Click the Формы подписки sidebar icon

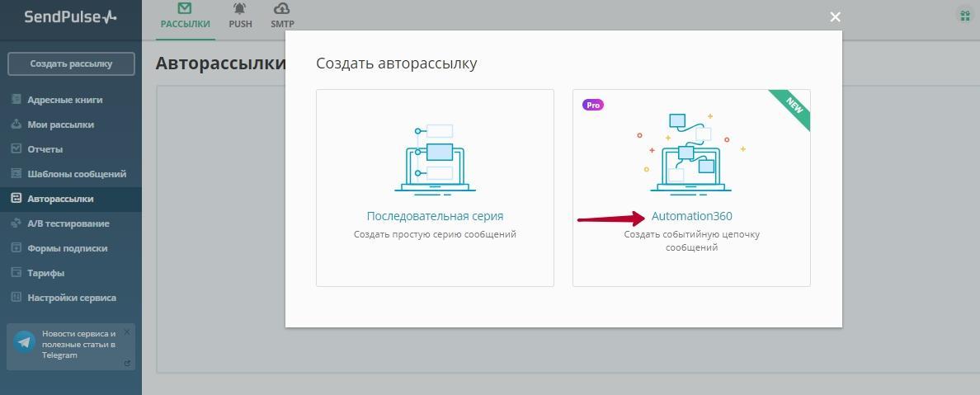click(16, 248)
